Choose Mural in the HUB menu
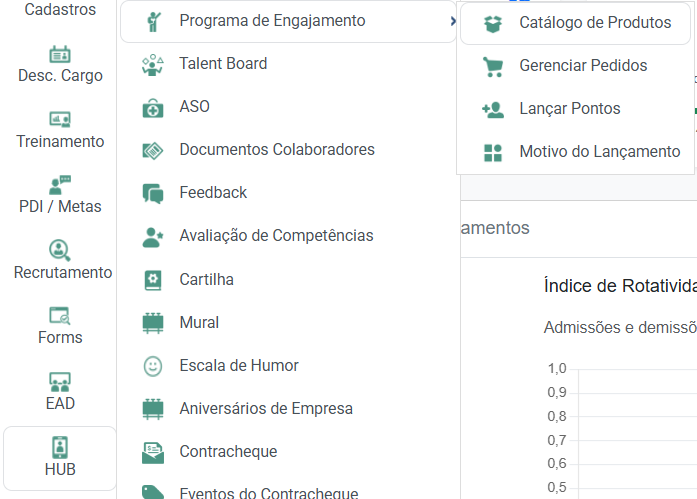697x499 pixels. (199, 323)
